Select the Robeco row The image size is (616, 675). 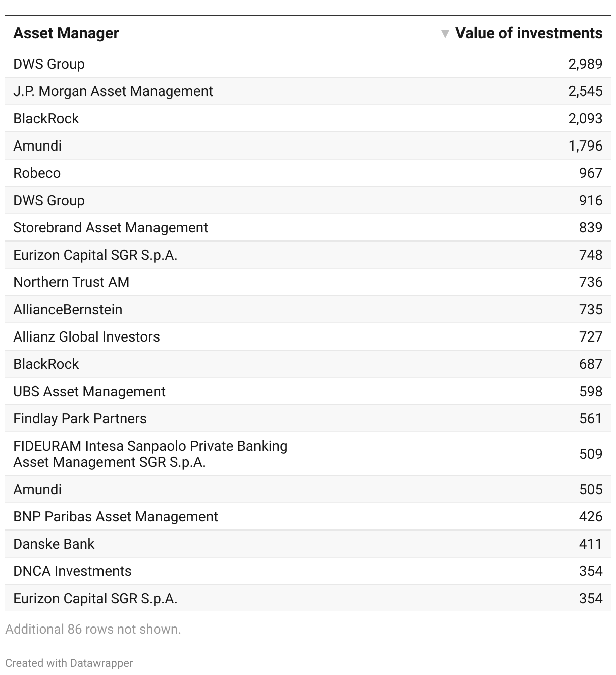point(308,173)
